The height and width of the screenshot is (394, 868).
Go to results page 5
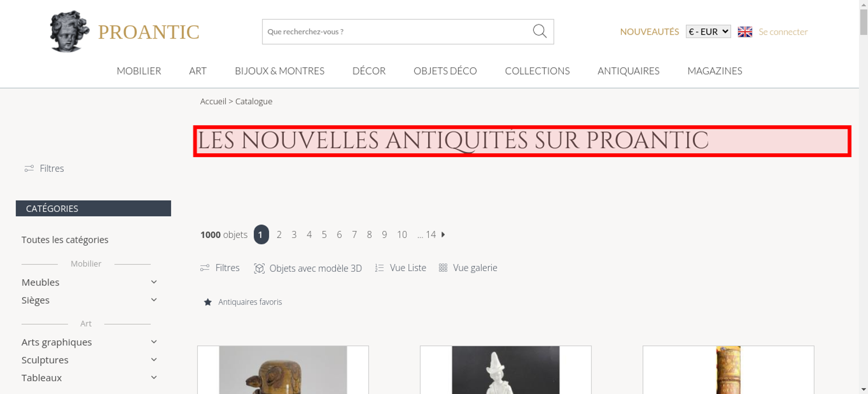point(324,234)
